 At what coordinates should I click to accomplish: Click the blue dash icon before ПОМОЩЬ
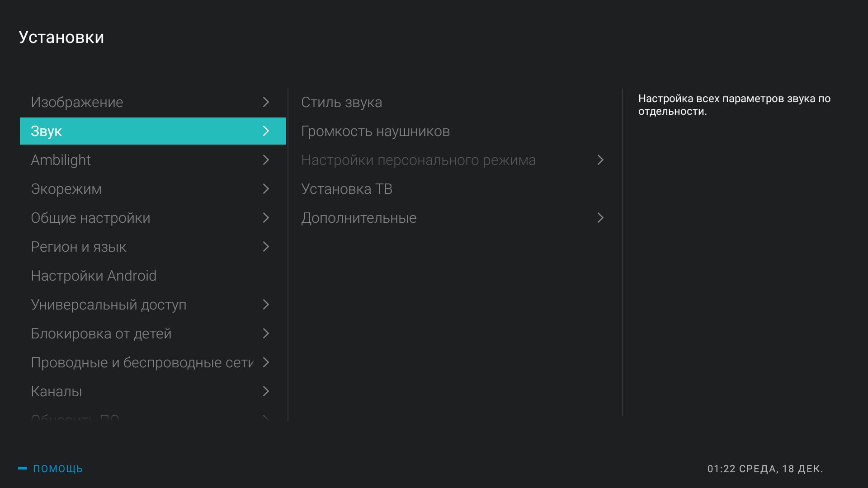[x=23, y=468]
